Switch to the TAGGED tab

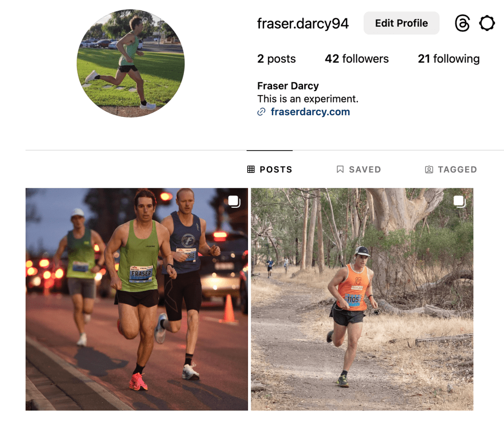point(451,169)
